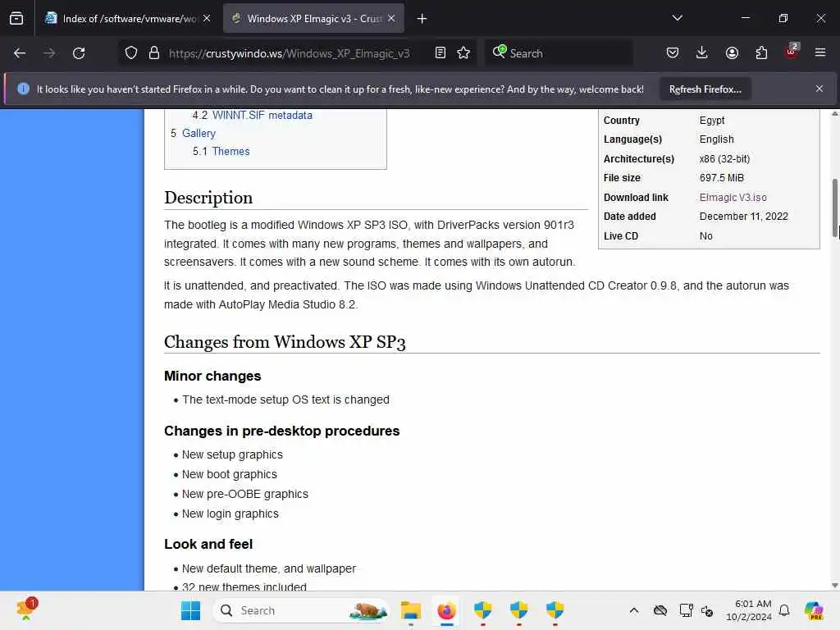
Task: Dismiss the Refresh Firefox notification bar
Action: pos(819,89)
